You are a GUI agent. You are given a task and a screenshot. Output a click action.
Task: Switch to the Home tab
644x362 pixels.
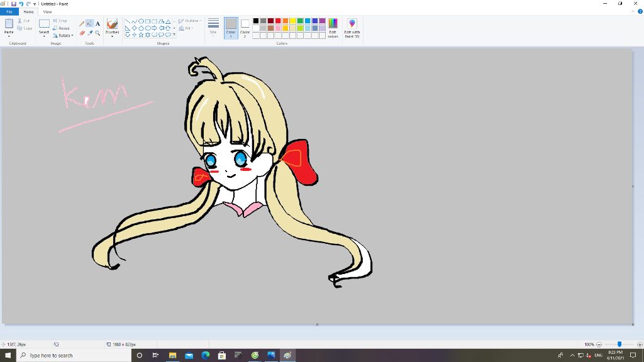(x=28, y=11)
